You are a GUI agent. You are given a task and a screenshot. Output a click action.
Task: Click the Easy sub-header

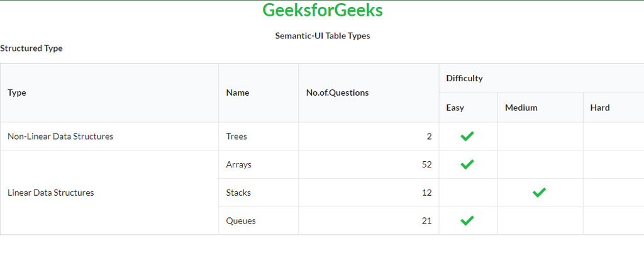tap(455, 108)
